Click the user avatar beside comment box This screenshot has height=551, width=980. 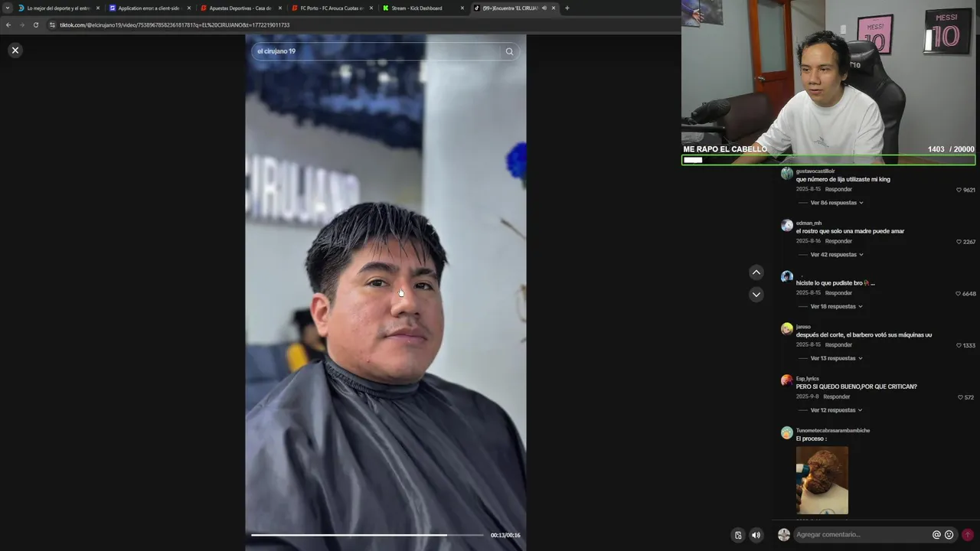(784, 535)
